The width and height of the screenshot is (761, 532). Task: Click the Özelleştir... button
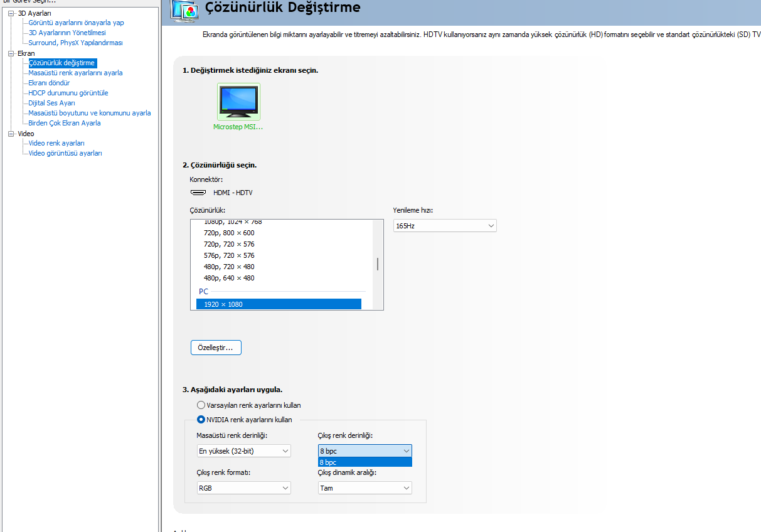(216, 348)
